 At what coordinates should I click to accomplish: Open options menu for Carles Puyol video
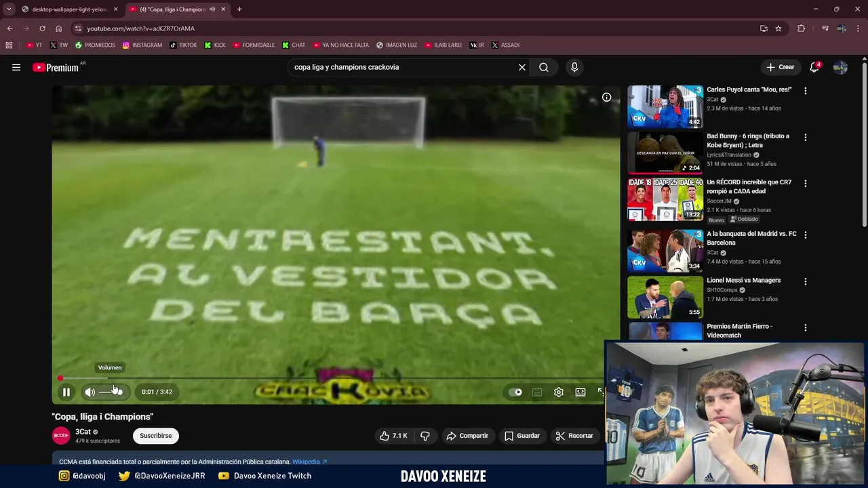[806, 91]
